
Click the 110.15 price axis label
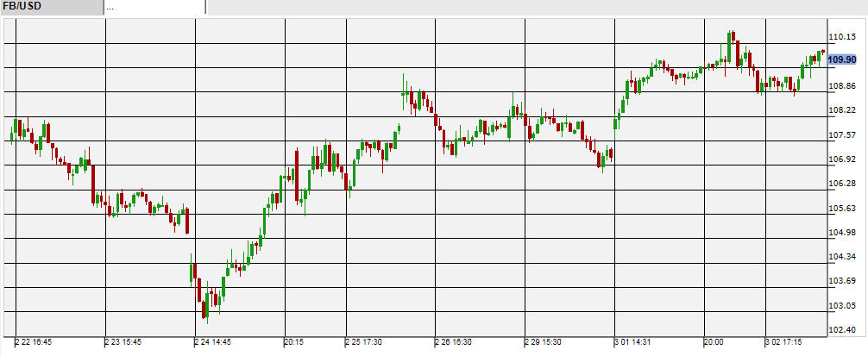click(x=841, y=37)
